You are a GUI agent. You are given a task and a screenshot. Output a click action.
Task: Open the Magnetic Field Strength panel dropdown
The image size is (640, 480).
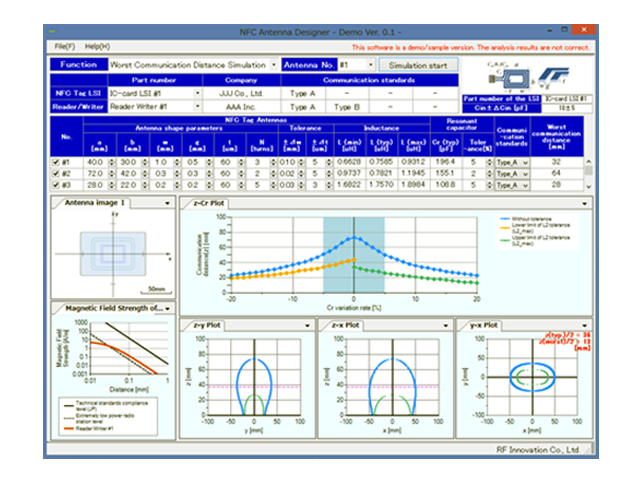pos(168,309)
